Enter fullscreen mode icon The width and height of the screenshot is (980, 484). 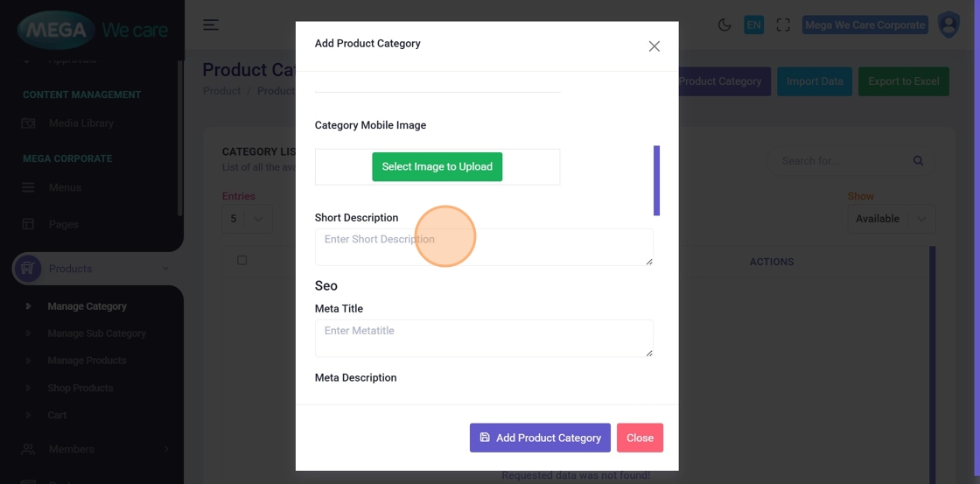tap(783, 25)
